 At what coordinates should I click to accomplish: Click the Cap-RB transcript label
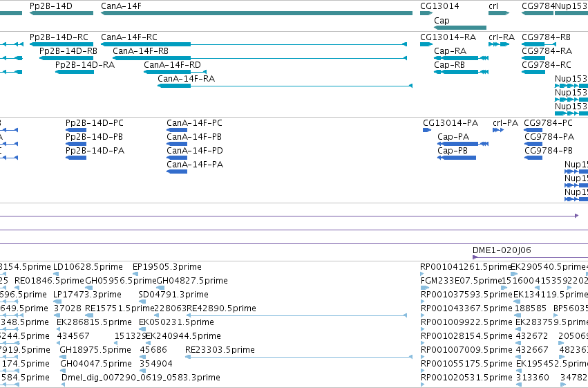click(449, 65)
